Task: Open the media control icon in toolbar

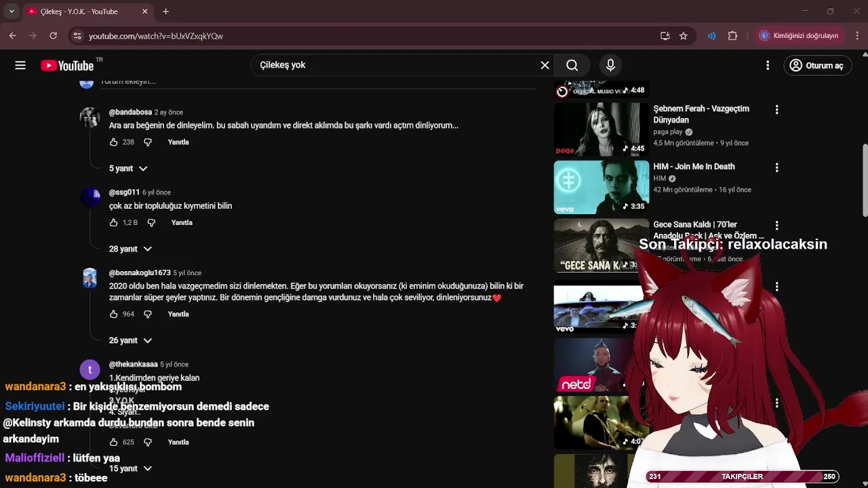Action: tap(711, 36)
